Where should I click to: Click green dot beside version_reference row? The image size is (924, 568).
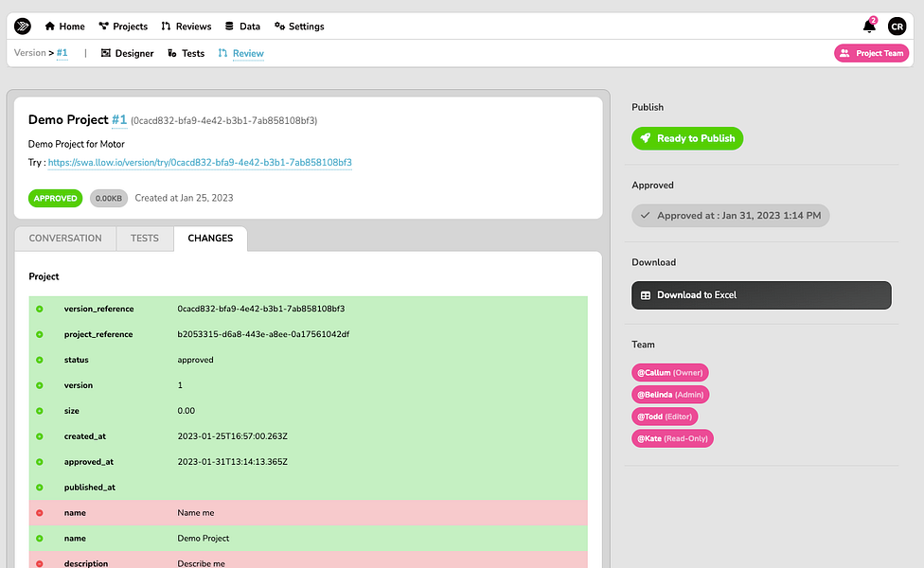click(x=40, y=309)
